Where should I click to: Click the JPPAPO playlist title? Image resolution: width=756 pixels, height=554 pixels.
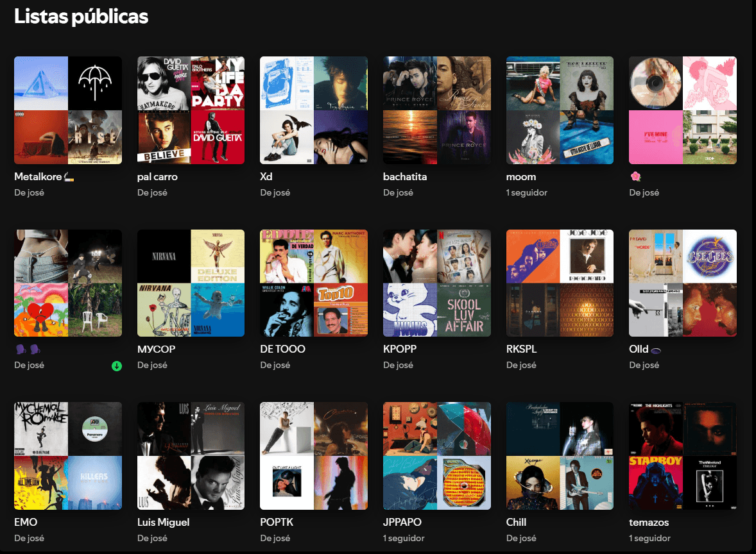(x=402, y=522)
